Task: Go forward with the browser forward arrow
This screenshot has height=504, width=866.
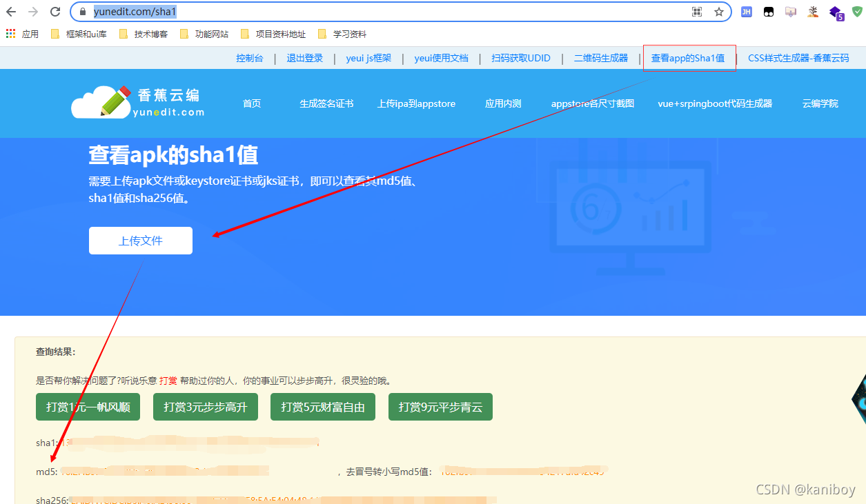Action: click(33, 12)
